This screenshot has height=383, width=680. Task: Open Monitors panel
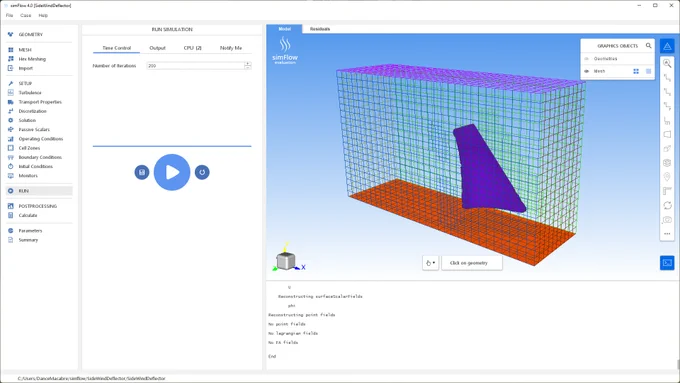28,176
